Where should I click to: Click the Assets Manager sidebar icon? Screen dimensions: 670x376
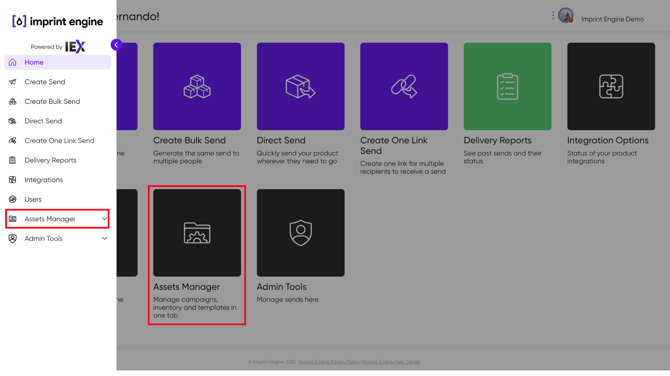pos(12,219)
